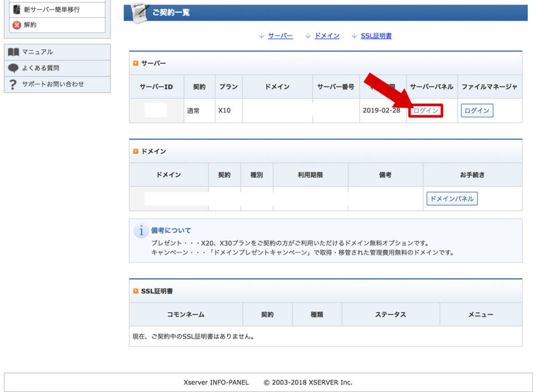Click the new server migration icon
The image size is (533, 392).
click(16, 9)
